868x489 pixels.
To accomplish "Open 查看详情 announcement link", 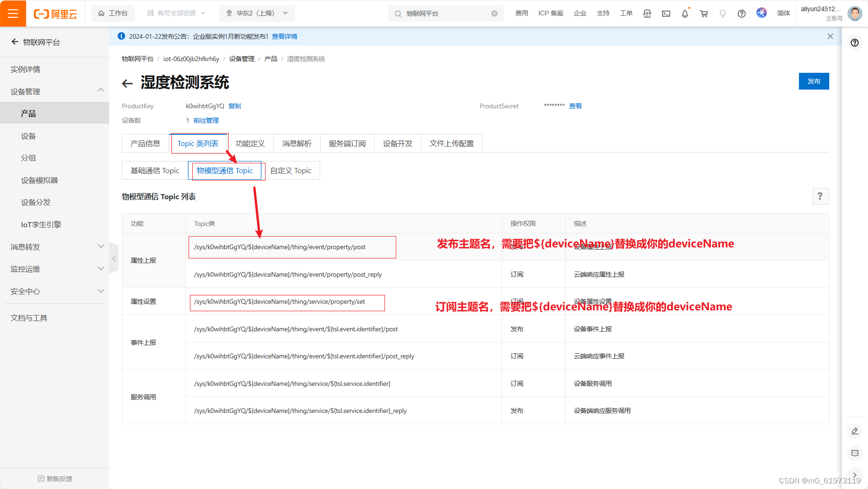I will [285, 36].
